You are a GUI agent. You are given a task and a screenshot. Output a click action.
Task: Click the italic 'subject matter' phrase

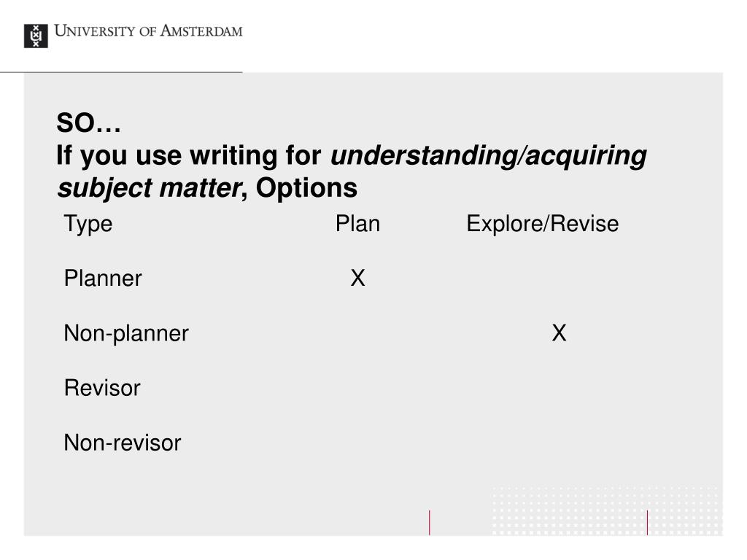pos(149,188)
